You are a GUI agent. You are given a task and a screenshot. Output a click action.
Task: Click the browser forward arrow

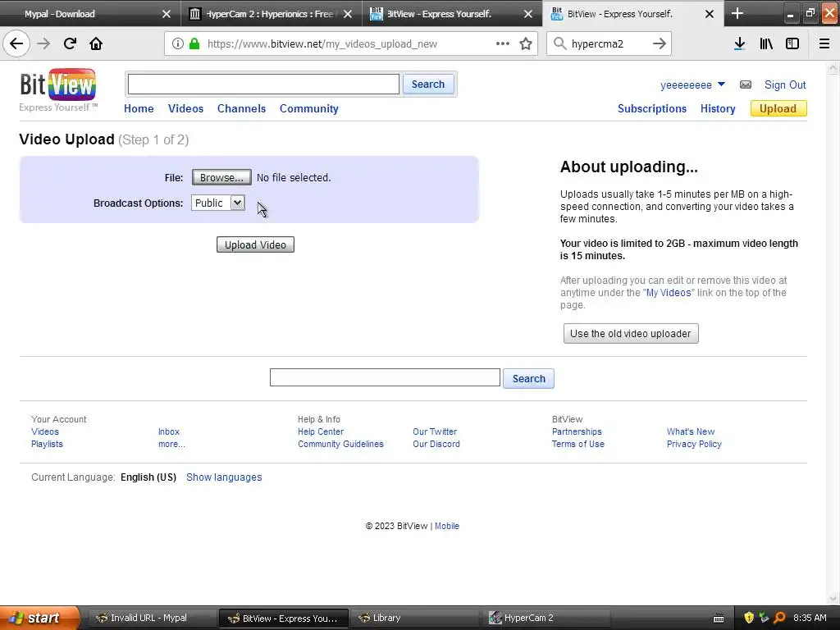coord(43,43)
